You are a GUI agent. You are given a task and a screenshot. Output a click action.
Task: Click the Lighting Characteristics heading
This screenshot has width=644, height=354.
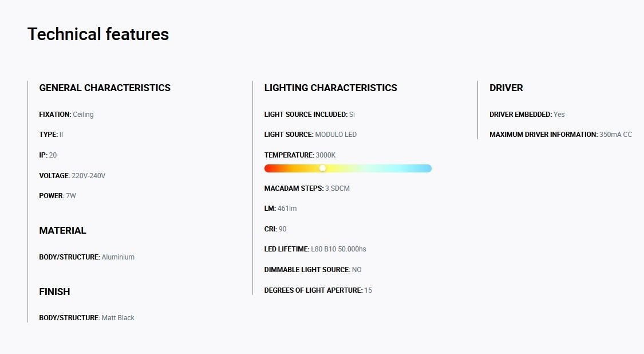[x=331, y=88]
